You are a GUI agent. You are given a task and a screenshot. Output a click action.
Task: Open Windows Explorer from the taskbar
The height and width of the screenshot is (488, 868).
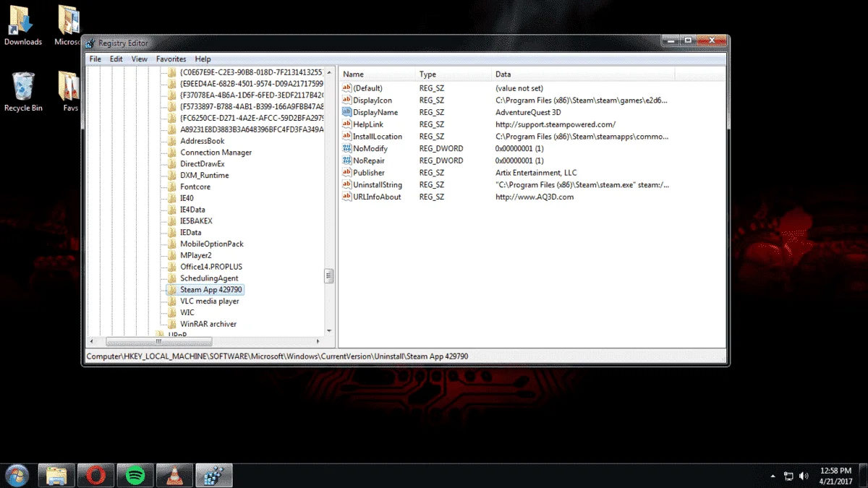[56, 475]
